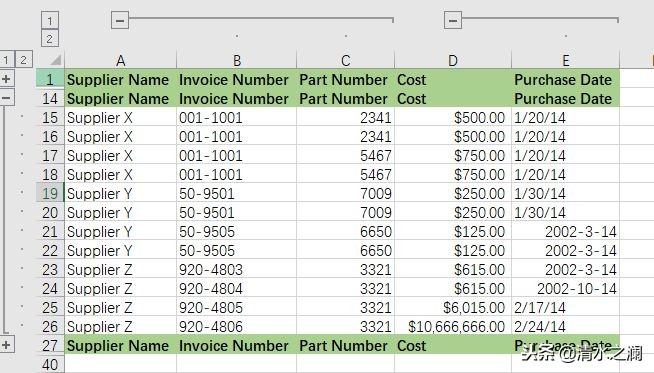Select '$125.00' in row 22

(x=453, y=250)
